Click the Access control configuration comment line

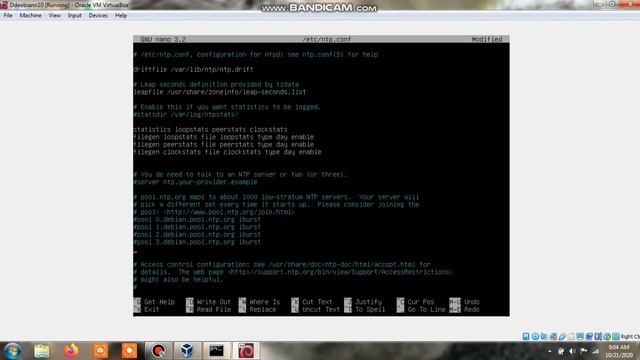(x=282, y=264)
